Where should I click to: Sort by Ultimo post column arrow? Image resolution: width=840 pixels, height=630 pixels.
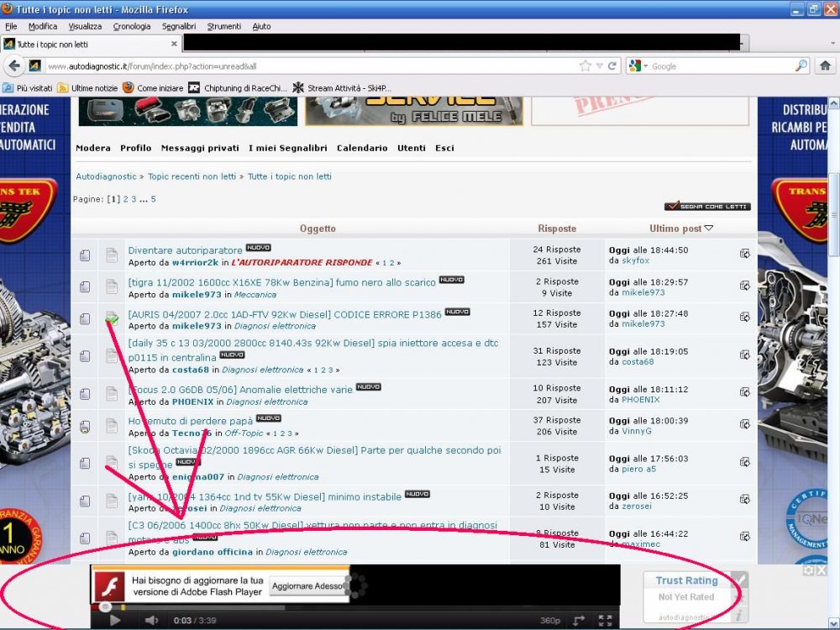708,228
